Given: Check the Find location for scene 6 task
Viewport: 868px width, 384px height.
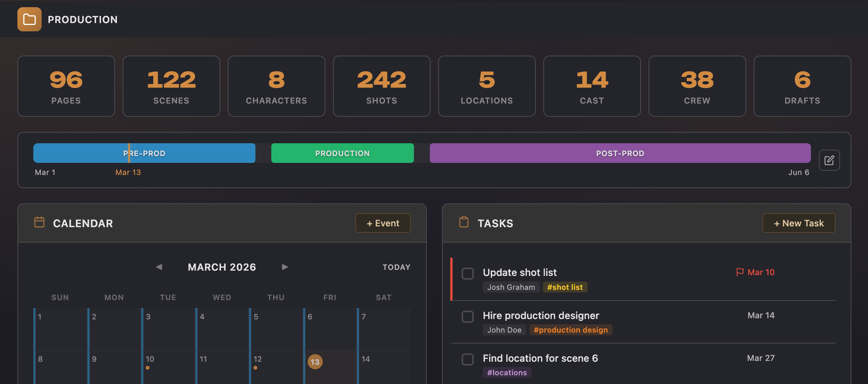Looking at the screenshot, I should point(468,359).
